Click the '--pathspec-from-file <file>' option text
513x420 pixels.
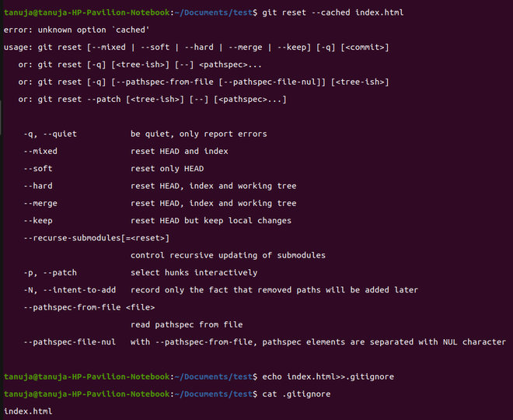coord(89,307)
